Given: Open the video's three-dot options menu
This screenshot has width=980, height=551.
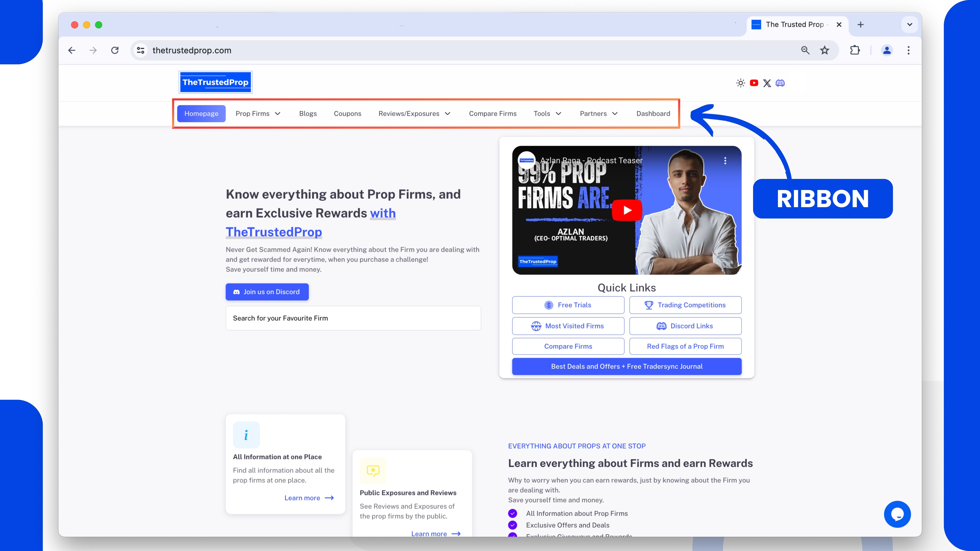Looking at the screenshot, I should coord(725,160).
